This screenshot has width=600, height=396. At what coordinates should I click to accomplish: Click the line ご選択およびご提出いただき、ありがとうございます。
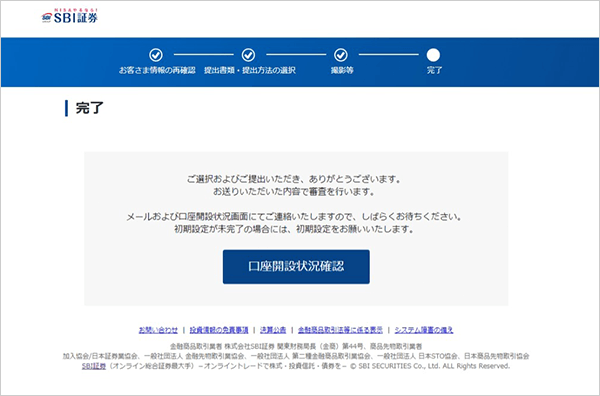click(293, 179)
